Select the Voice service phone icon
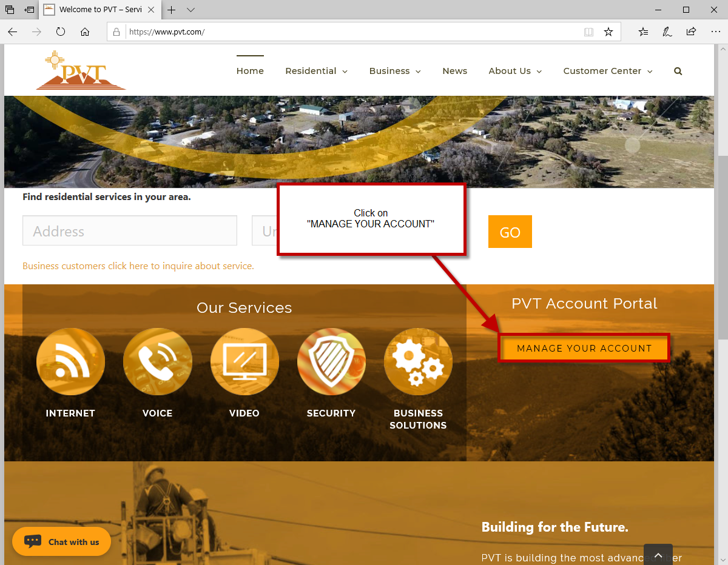Screen dimensions: 728x565 click(157, 361)
